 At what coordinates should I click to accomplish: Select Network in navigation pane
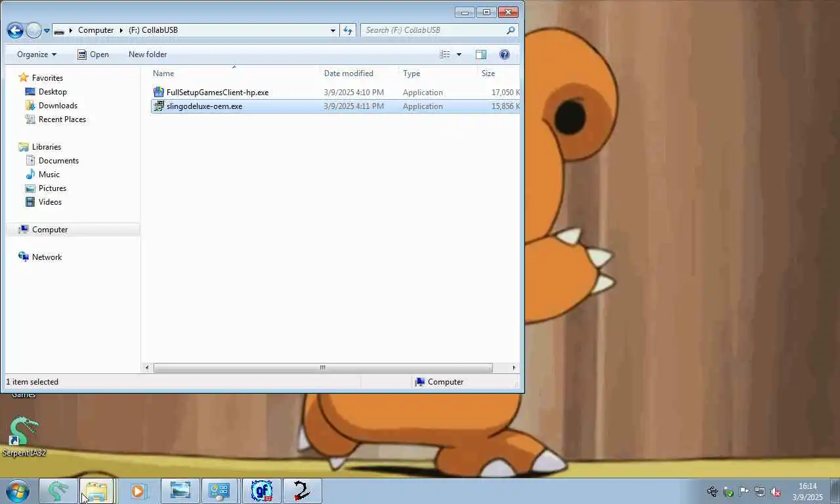pos(47,257)
